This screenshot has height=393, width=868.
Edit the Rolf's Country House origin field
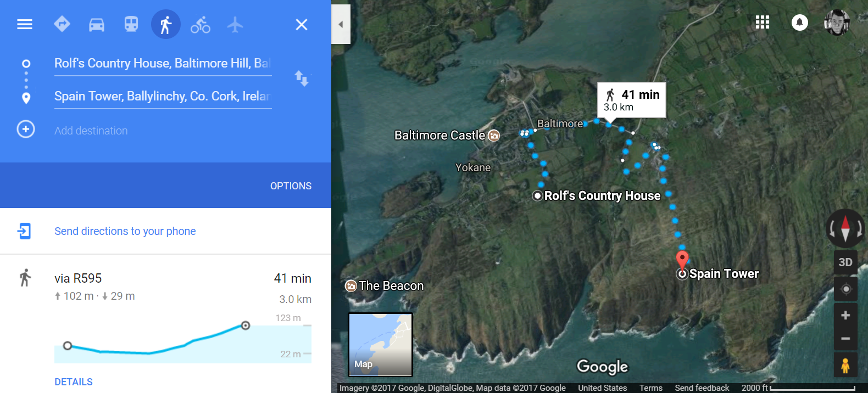[163, 64]
